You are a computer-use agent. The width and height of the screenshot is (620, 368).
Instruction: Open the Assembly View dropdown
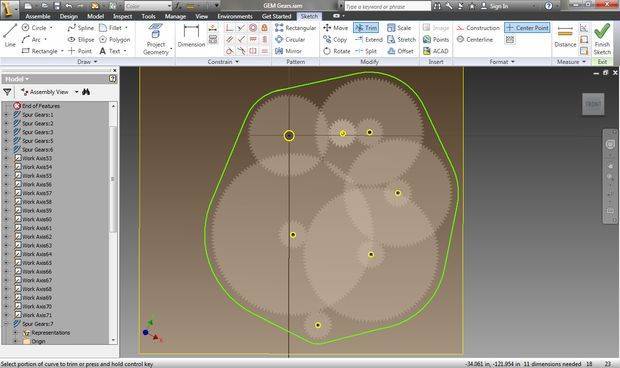point(76,92)
